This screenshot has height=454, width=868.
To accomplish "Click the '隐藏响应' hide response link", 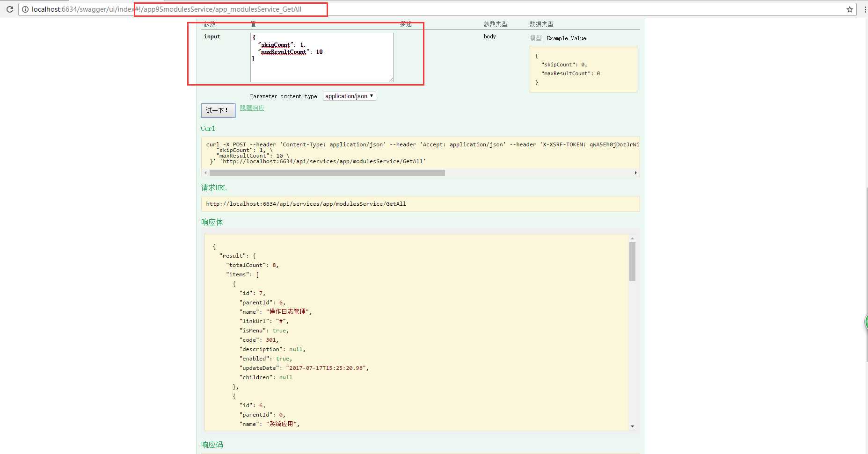I will (252, 108).
